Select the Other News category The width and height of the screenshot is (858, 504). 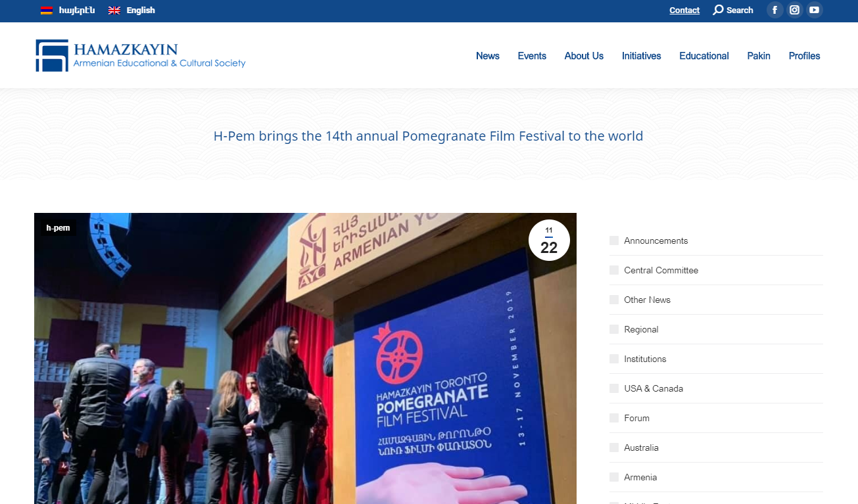point(648,300)
